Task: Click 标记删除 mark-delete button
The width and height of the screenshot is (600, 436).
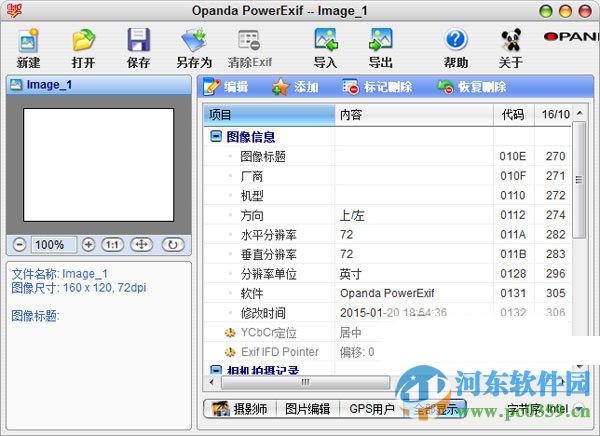Action: coord(377,87)
